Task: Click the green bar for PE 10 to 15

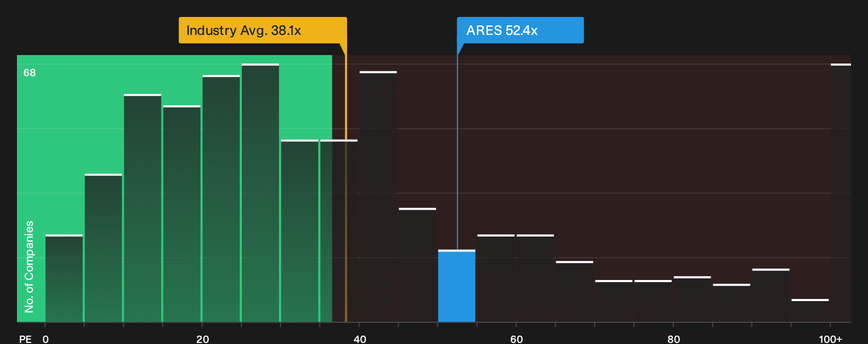Action: (x=143, y=208)
